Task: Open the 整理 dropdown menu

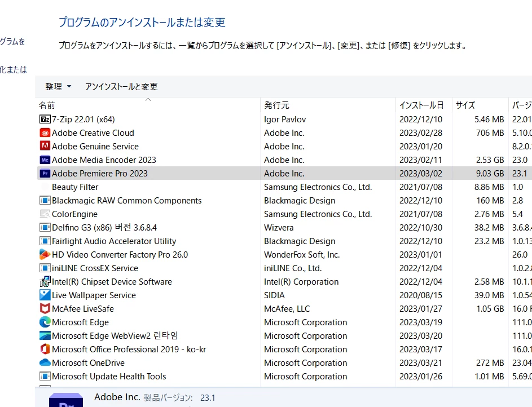Action: pos(58,86)
